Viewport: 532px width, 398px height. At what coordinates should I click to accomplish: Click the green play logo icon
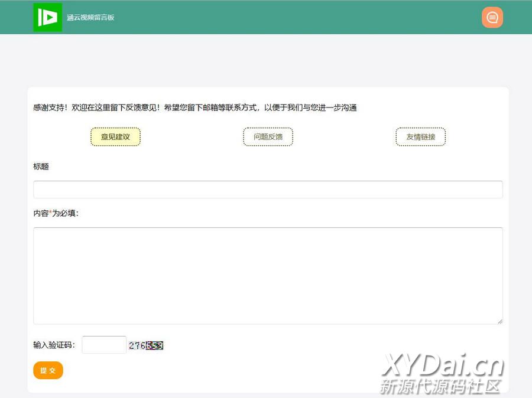47,18
